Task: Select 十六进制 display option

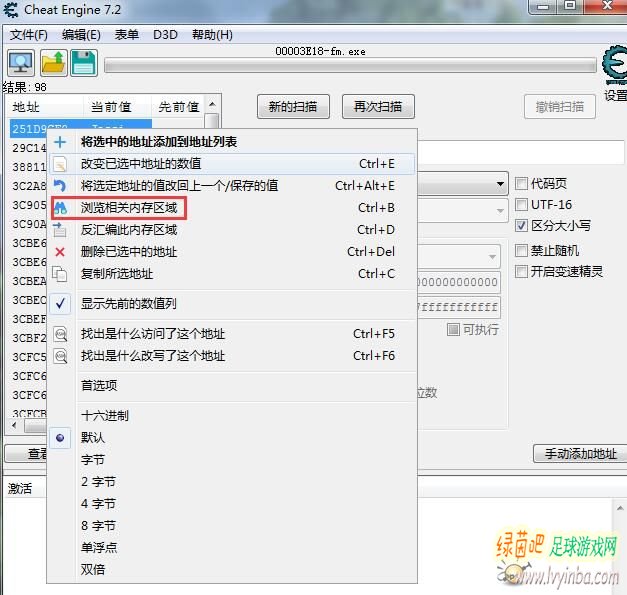Action: pos(232,416)
